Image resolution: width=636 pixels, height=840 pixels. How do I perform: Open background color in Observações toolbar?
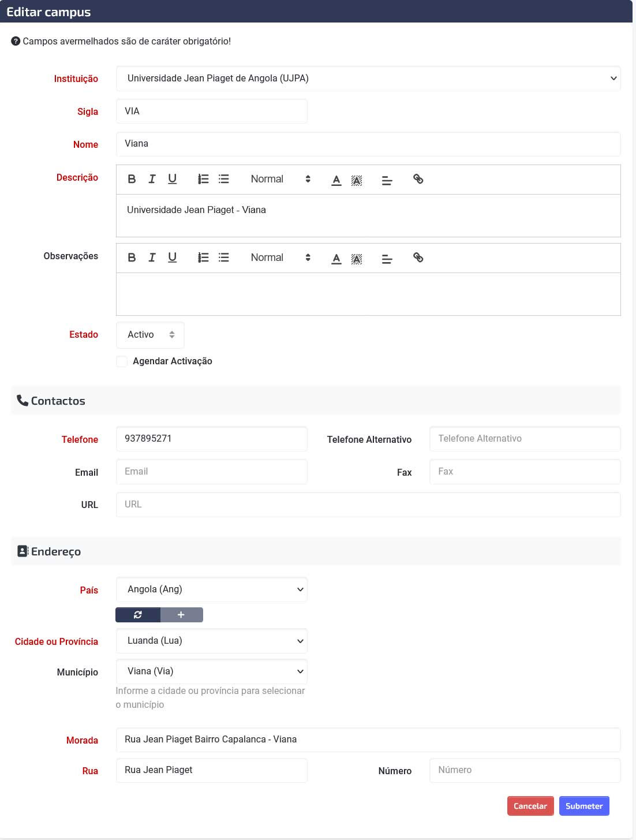coord(357,259)
